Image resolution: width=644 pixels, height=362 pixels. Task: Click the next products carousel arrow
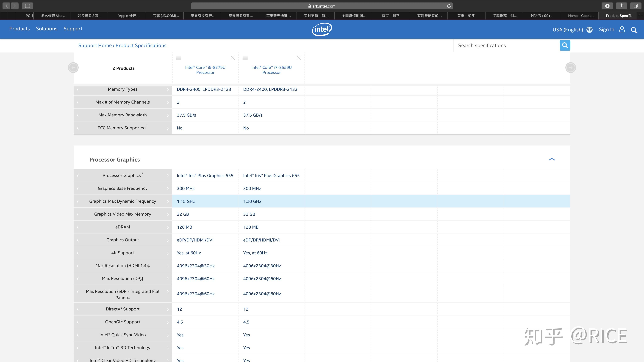click(571, 67)
